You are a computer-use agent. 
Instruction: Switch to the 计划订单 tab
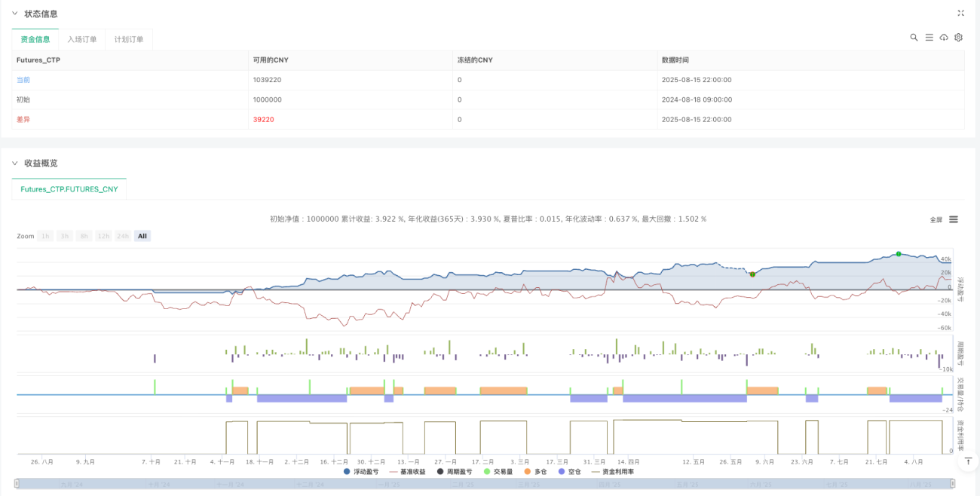coord(129,39)
